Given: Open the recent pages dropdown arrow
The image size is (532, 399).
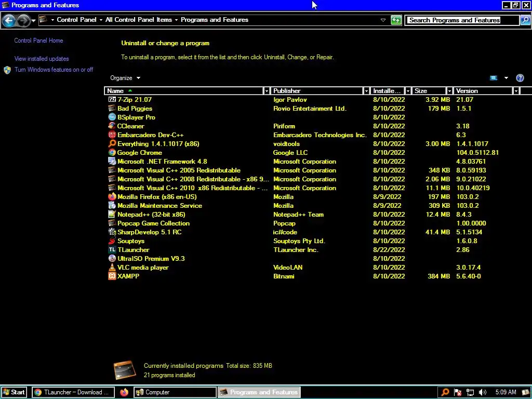Looking at the screenshot, I should (33, 21).
